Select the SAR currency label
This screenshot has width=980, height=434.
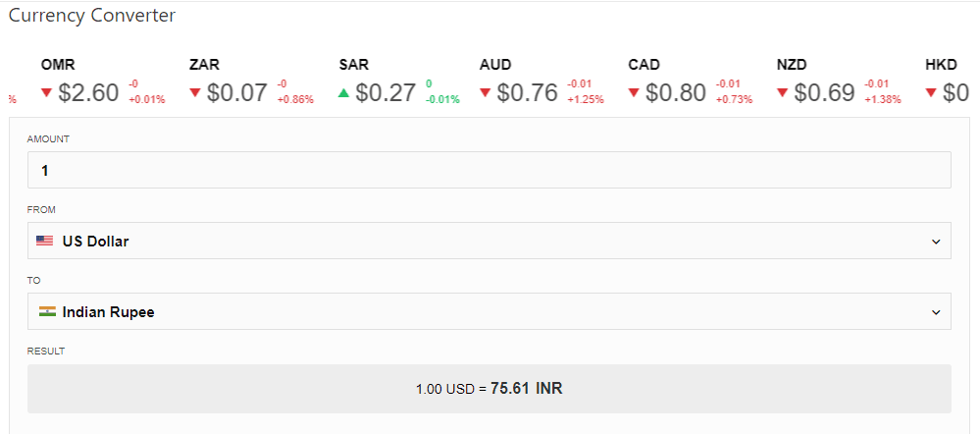point(354,65)
